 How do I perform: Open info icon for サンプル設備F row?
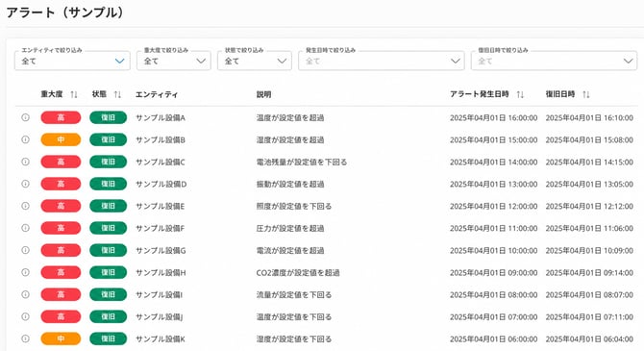(x=25, y=228)
